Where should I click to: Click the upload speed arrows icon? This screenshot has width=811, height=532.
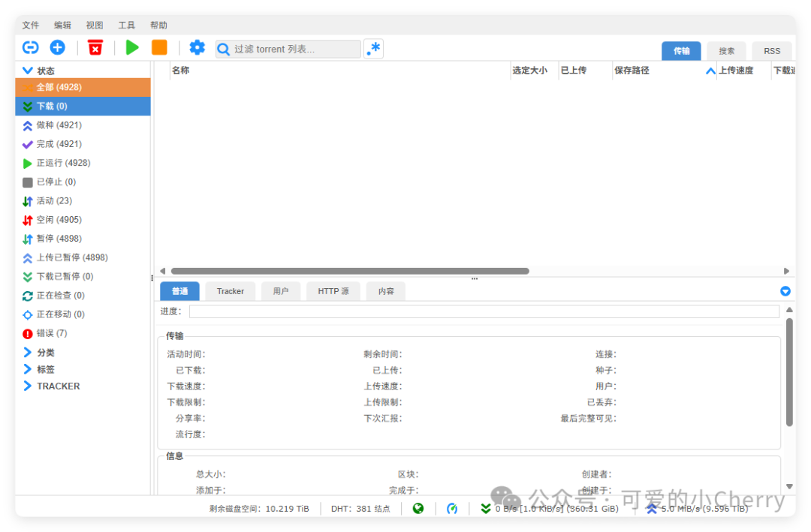pyautogui.click(x=651, y=508)
